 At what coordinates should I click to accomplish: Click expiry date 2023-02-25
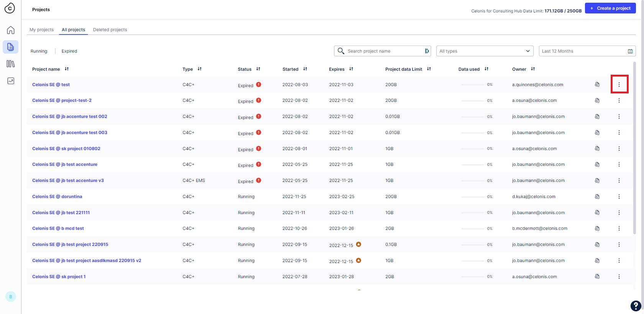[342, 196]
